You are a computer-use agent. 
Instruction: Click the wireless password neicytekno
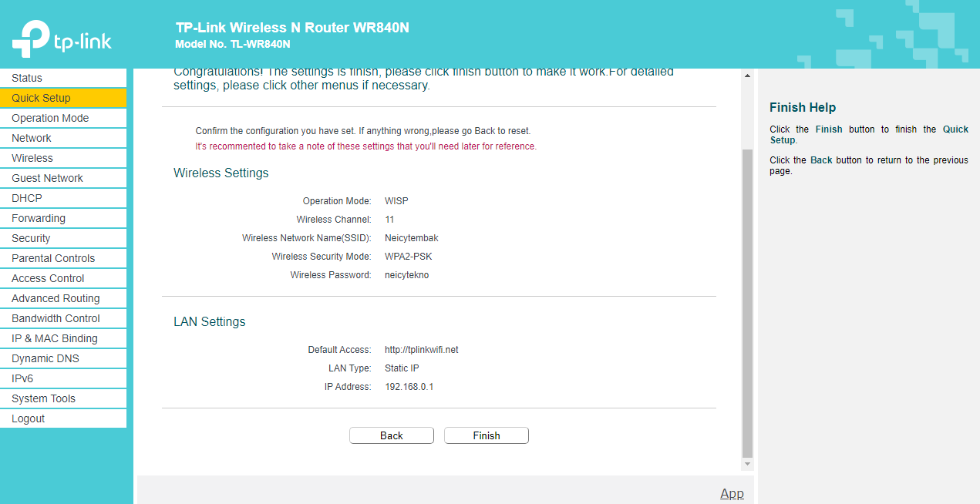(x=407, y=275)
